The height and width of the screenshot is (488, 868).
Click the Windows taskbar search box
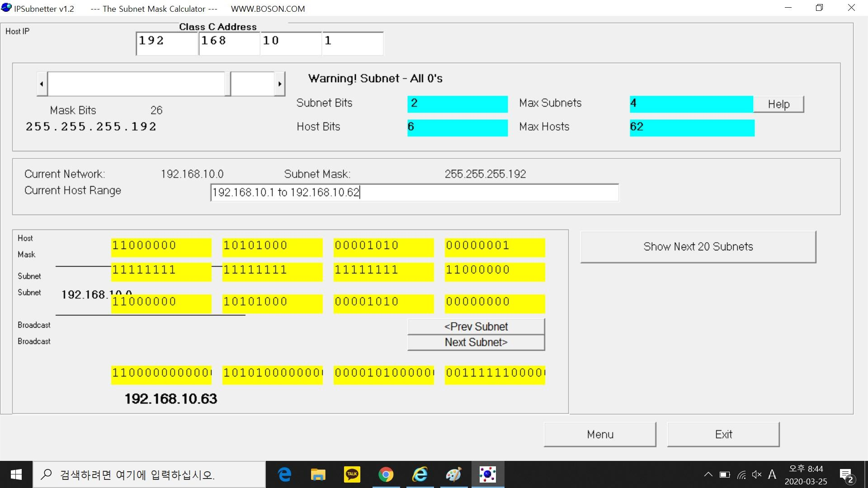[149, 474]
